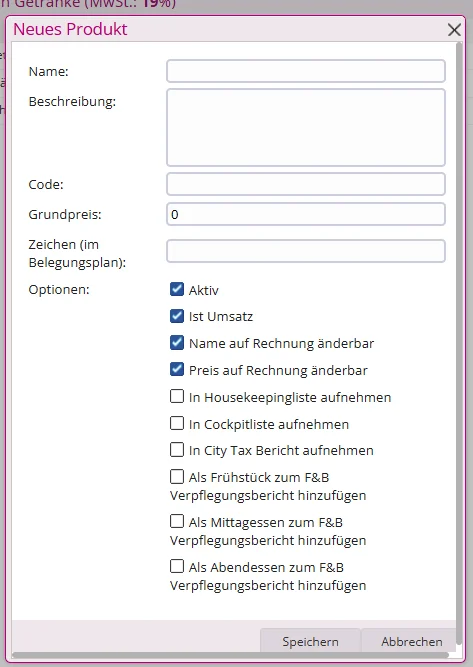Click the Grundpreis: label
Screen dimensions: 473x667
click(65, 214)
